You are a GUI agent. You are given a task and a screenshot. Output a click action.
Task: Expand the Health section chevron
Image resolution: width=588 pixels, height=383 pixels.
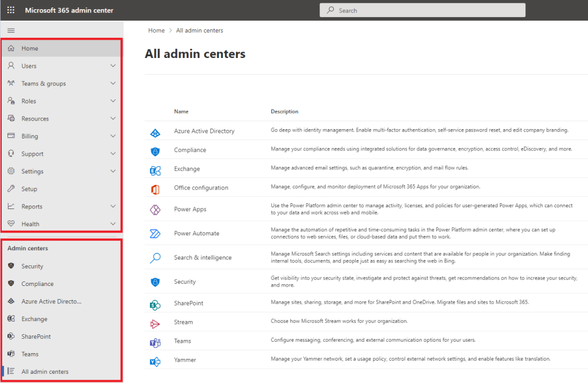click(x=113, y=224)
